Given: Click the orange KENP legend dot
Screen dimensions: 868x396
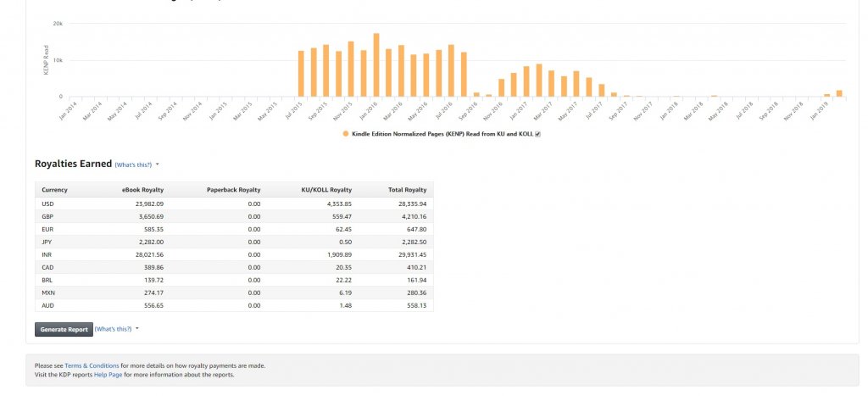Looking at the screenshot, I should [x=345, y=134].
